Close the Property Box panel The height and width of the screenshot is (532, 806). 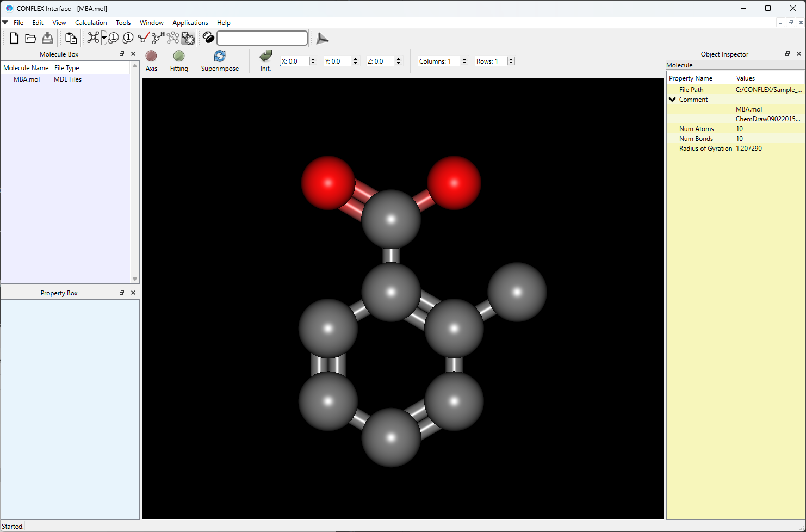click(x=133, y=293)
